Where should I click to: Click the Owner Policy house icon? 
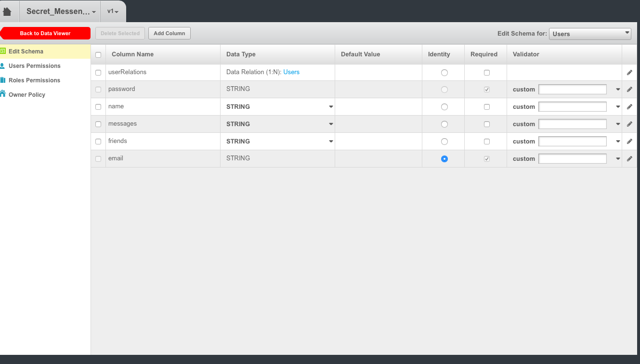pos(3,94)
